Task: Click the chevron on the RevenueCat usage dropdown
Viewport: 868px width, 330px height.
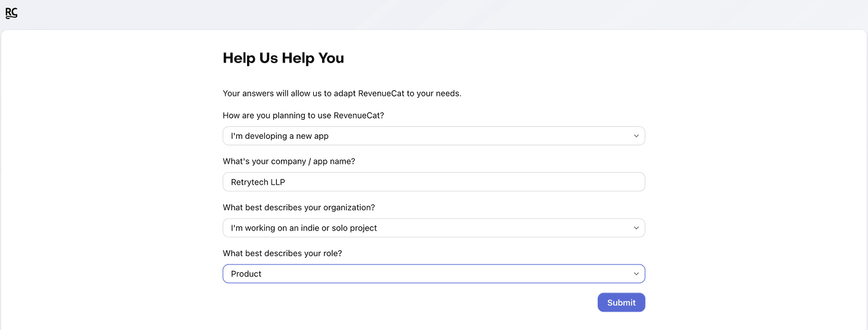Action: [x=636, y=136]
